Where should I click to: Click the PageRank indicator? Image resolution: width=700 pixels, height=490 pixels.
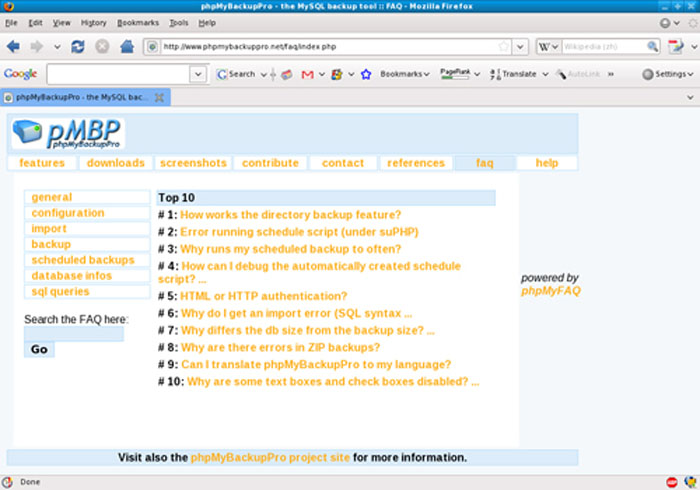click(455, 74)
